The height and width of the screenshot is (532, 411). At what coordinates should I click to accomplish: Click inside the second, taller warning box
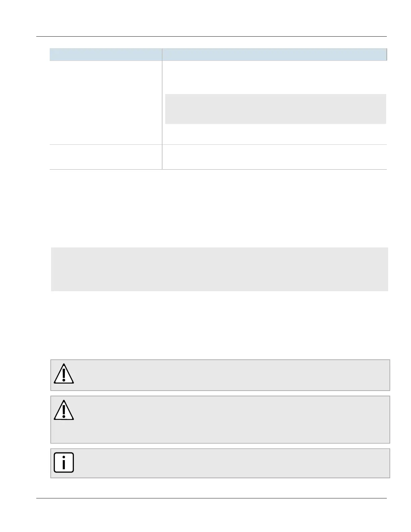[220, 419]
